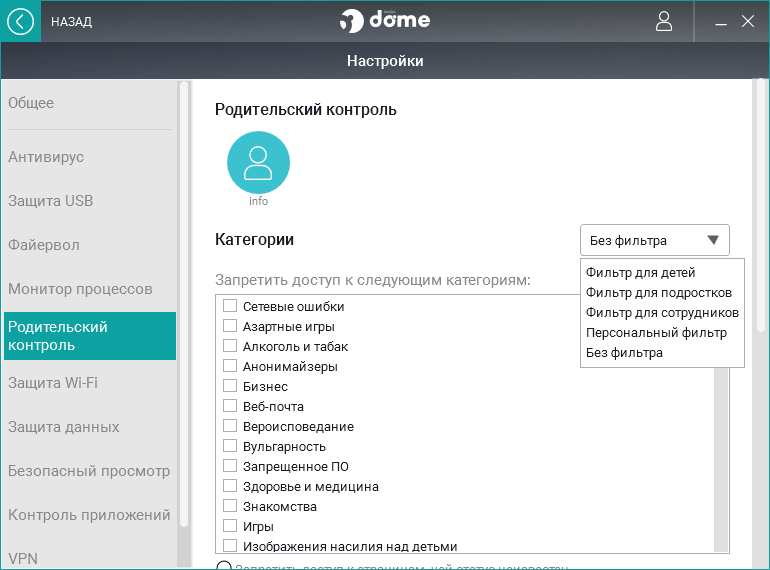Select the info profile avatar
This screenshot has height=570, width=770.
click(258, 162)
